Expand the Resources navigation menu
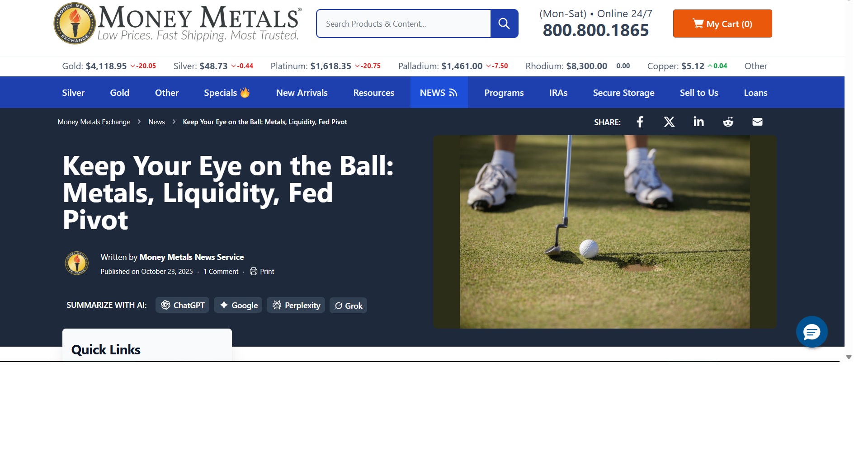The width and height of the screenshot is (868, 461). tap(373, 93)
